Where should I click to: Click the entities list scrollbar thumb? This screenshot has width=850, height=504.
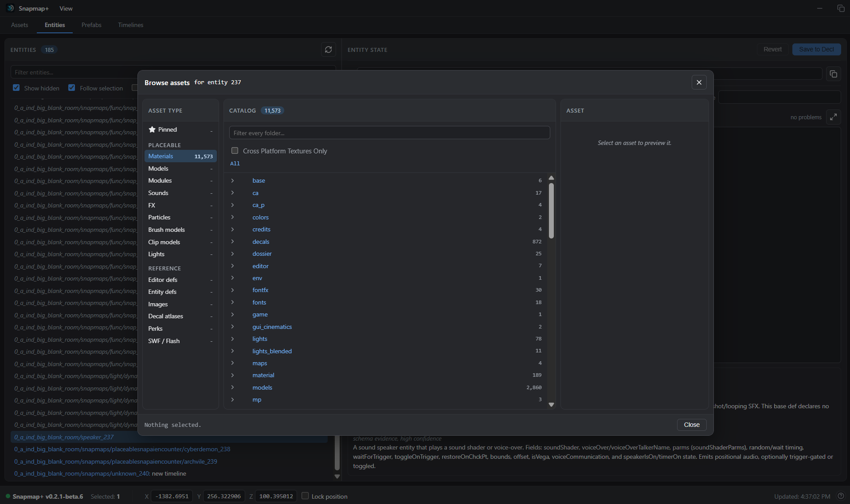(x=337, y=452)
